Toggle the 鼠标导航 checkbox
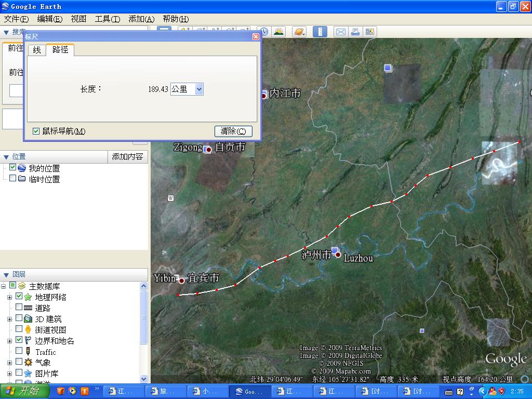 coord(36,131)
